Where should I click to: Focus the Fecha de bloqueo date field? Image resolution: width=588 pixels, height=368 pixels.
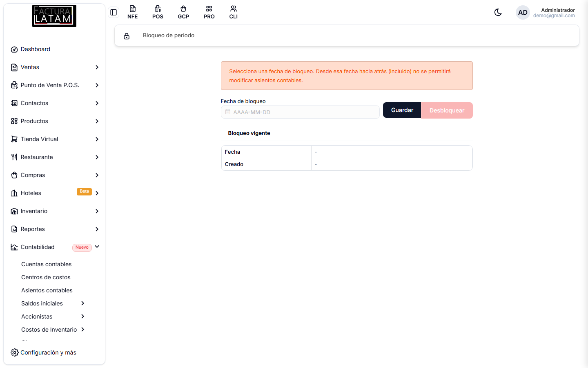click(300, 112)
